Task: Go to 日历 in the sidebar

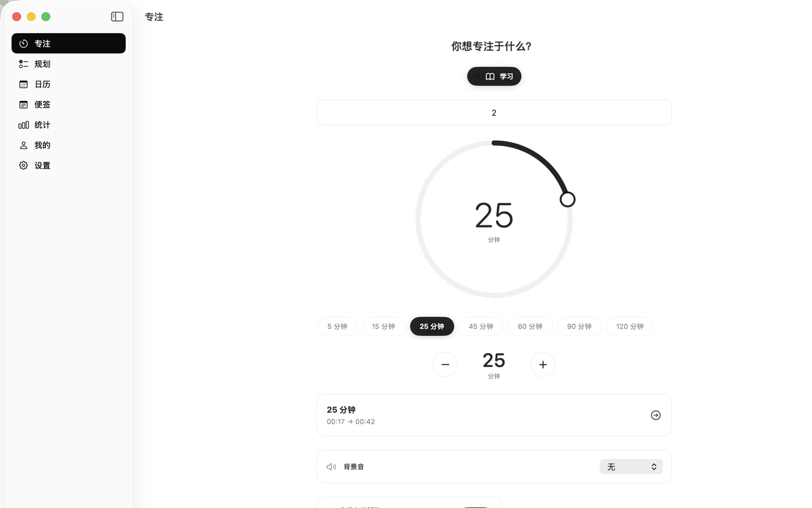Action: pyautogui.click(x=69, y=84)
